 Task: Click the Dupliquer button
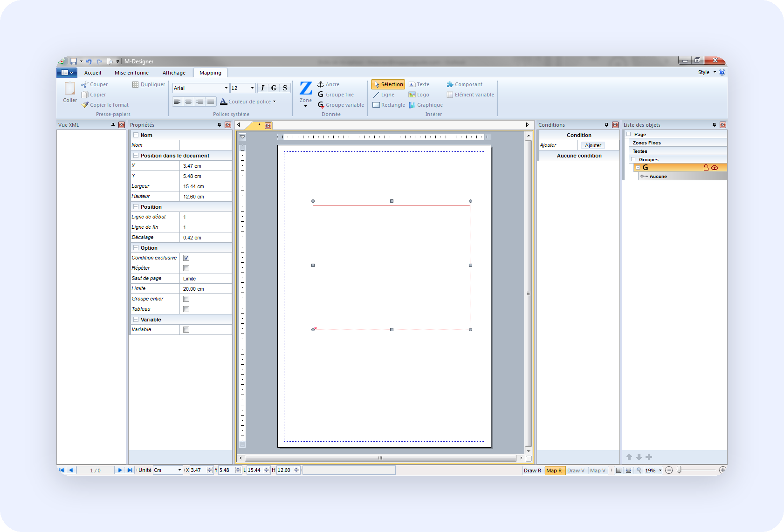point(149,84)
